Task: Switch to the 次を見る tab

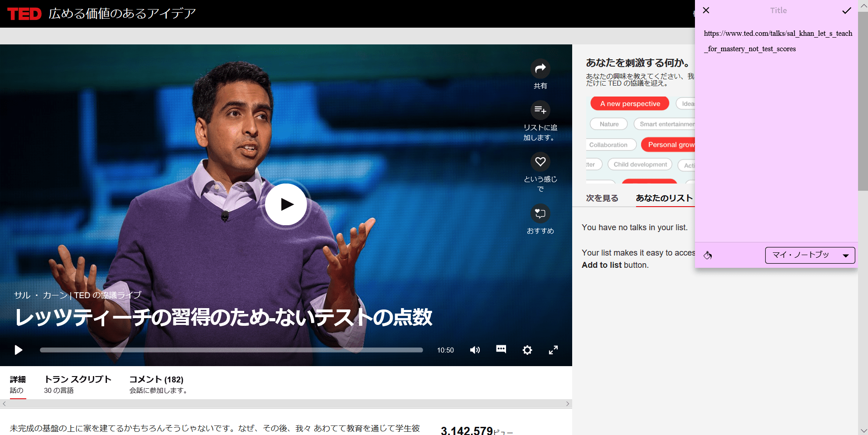Action: point(602,198)
